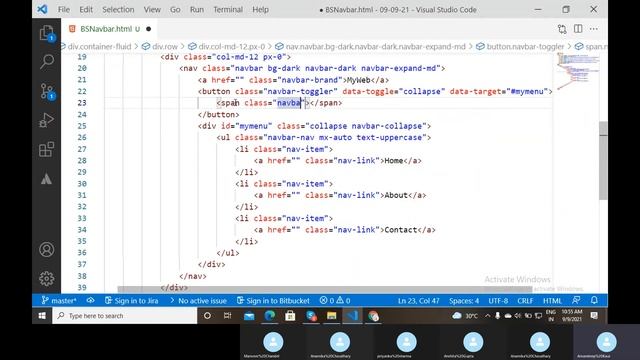Change indentation via Spaces: 4
Viewport: 640px width, 360px height.
[x=464, y=301]
